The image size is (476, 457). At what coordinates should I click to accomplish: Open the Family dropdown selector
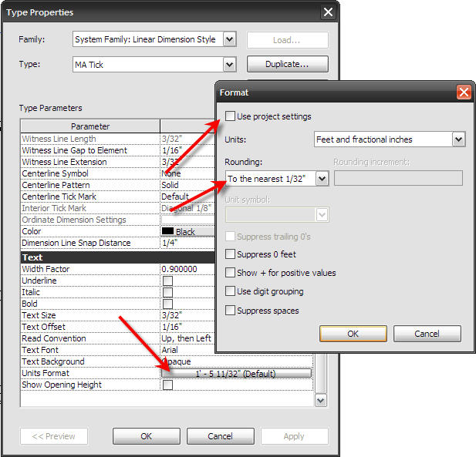(x=229, y=39)
